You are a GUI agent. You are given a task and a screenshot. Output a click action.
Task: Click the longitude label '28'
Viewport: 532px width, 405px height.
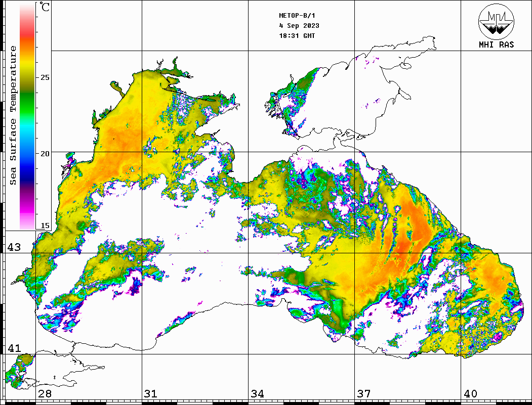tap(45, 394)
